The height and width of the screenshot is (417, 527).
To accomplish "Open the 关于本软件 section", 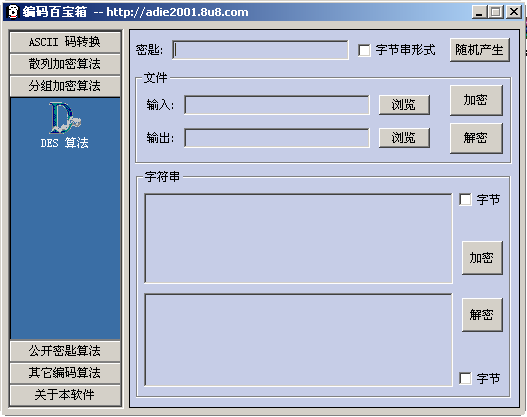I will (65, 395).
